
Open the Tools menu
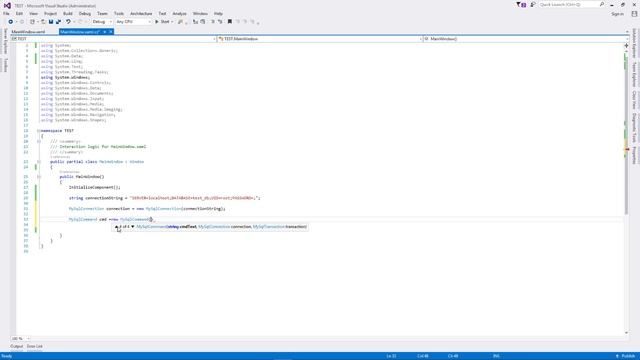(x=119, y=13)
